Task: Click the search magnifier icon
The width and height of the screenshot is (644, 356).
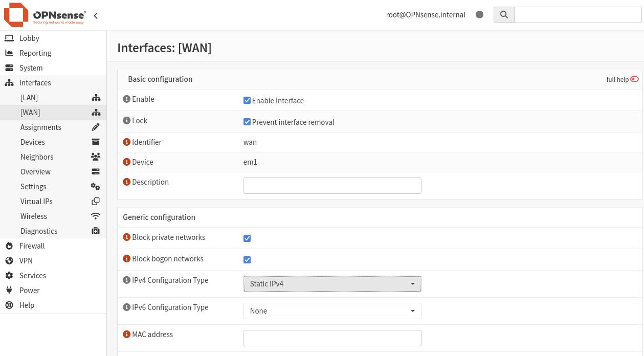Action: (504, 15)
